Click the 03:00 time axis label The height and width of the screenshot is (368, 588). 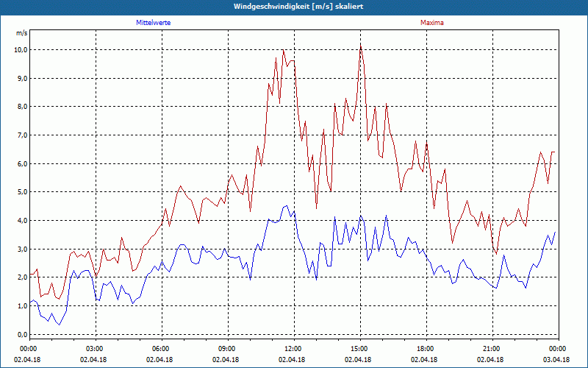click(x=96, y=349)
